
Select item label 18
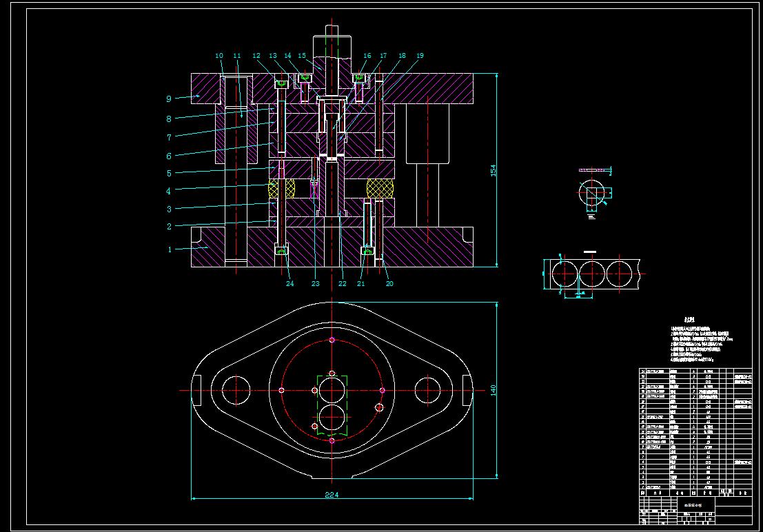pyautogui.click(x=402, y=56)
